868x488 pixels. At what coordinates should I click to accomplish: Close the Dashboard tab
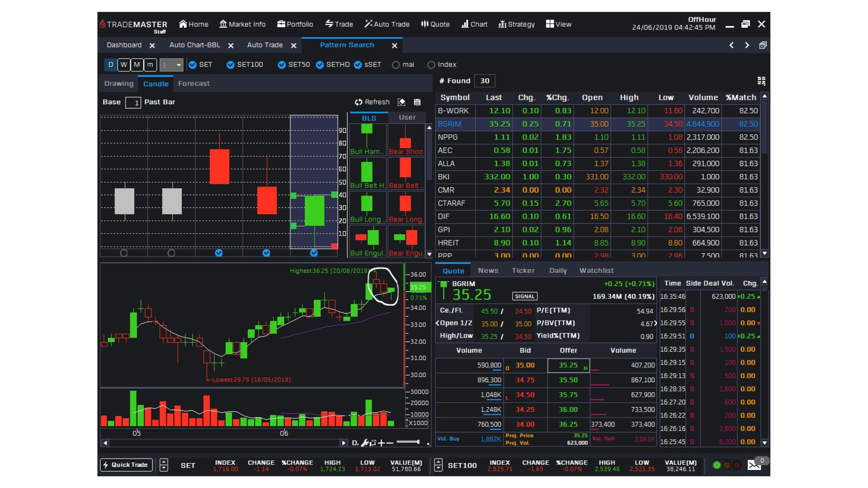[152, 46]
